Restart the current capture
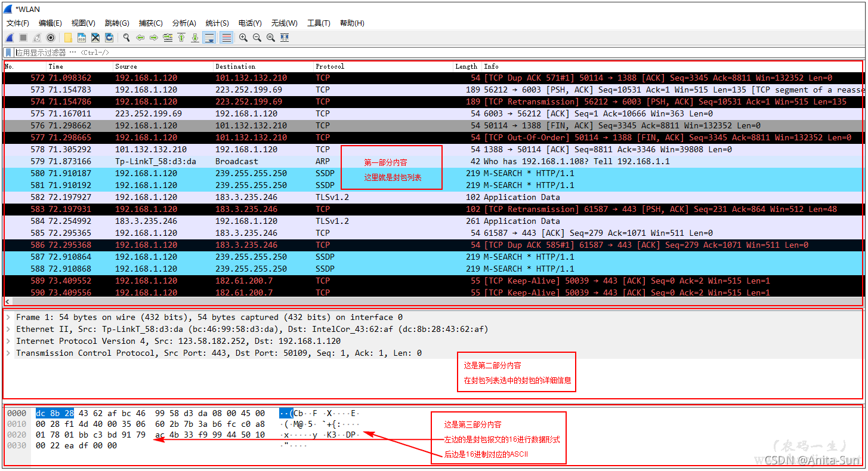The width and height of the screenshot is (868, 471). coord(37,38)
